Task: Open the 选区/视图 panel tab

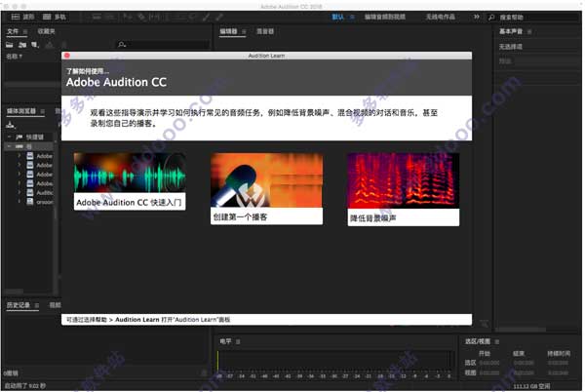Action: 478,341
